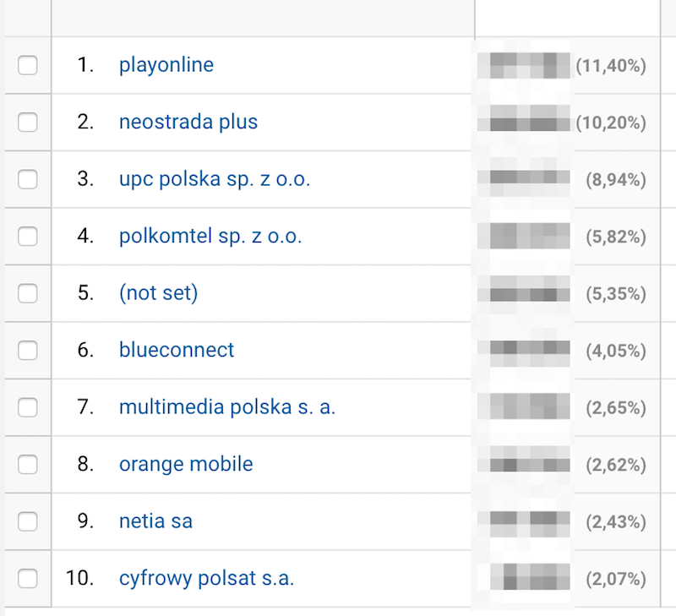
Task: Click the upc polska sp. z o.o. link
Action: coord(215,179)
